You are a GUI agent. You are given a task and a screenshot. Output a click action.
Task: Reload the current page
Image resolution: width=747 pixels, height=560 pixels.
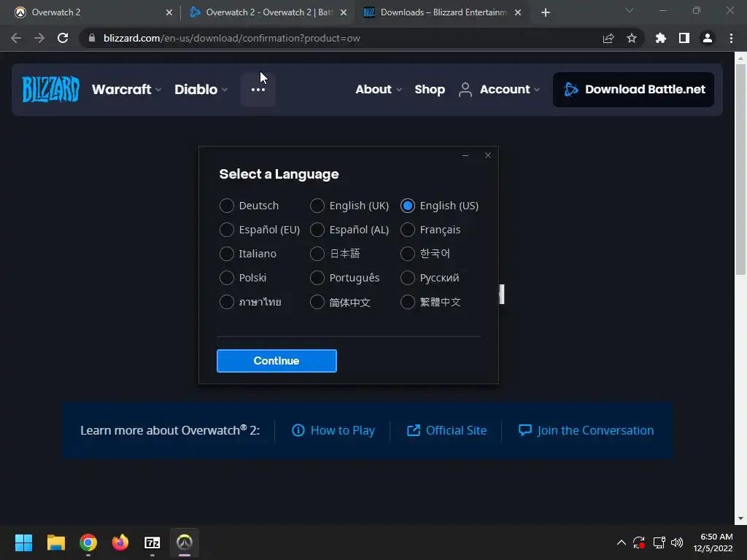[x=63, y=38]
